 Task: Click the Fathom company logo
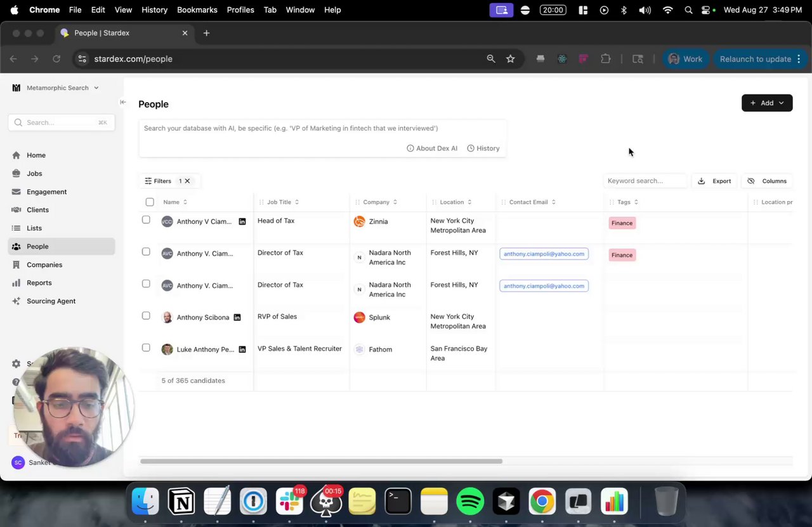[x=359, y=349]
